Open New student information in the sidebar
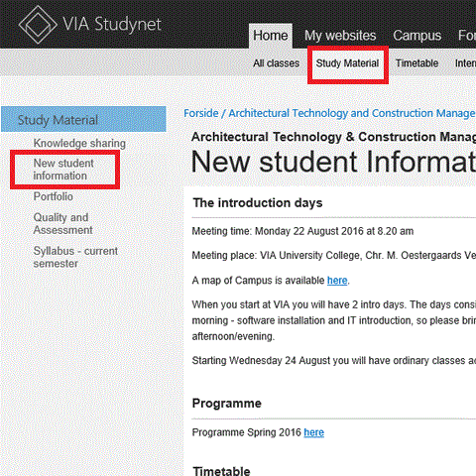This screenshot has height=476, width=476. (63, 170)
